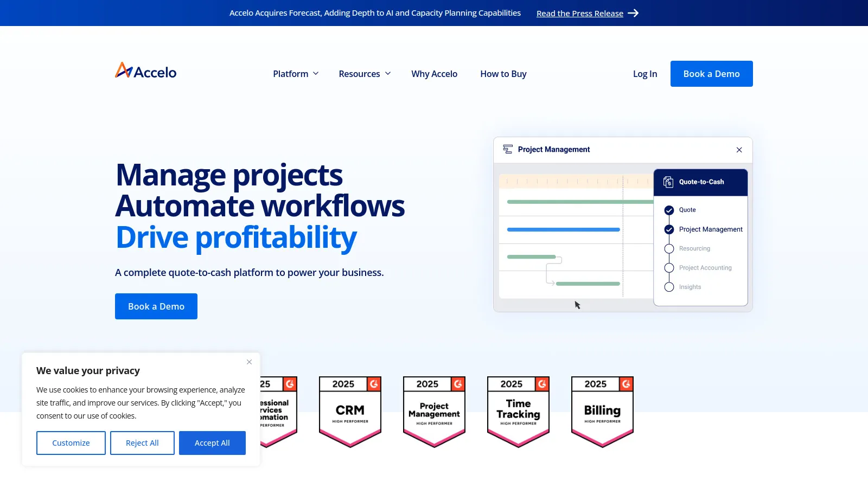Click the Why Accelo menu item
Image resolution: width=868 pixels, height=488 pixels.
(x=434, y=73)
